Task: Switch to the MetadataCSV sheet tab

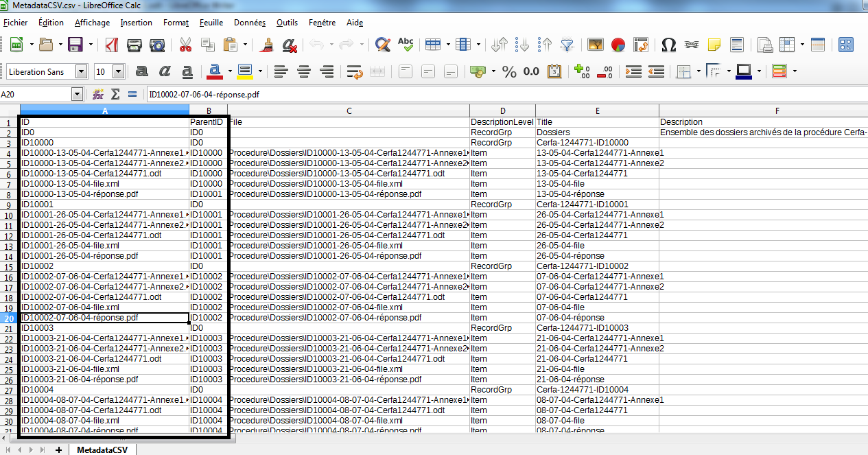Action: click(x=100, y=450)
